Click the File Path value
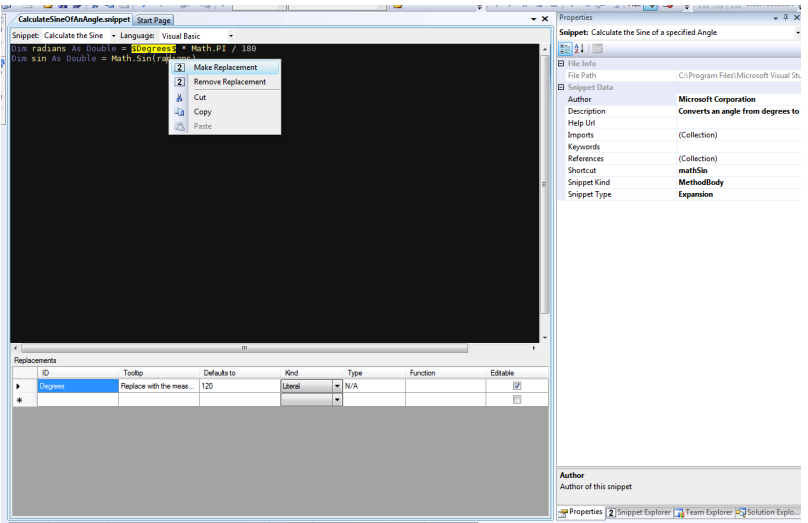Image resolution: width=808 pixels, height=523 pixels. [x=738, y=76]
